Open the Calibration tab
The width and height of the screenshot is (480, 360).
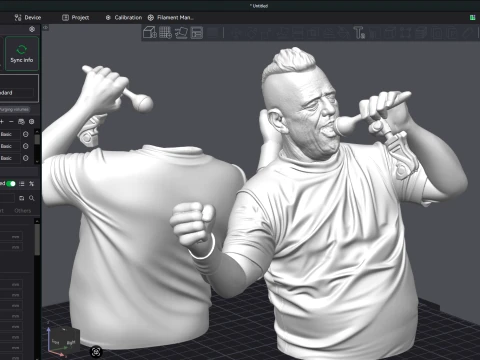coord(124,18)
